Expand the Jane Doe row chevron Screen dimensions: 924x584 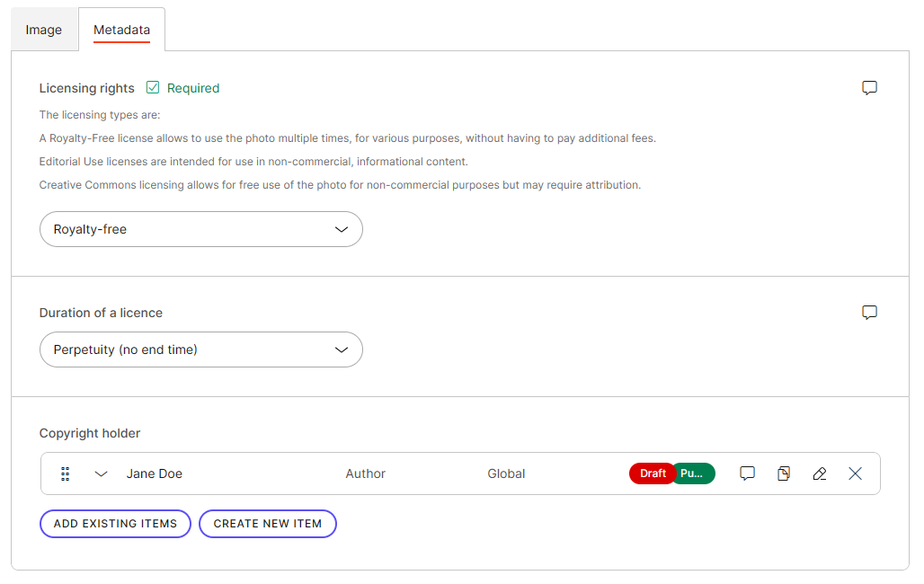tap(101, 473)
